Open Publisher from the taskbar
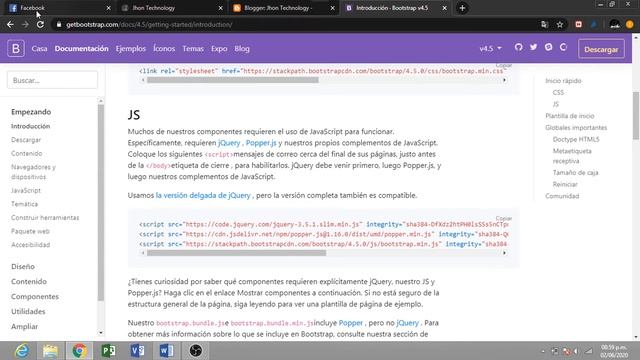This screenshot has width=640, height=360. pos(109,351)
